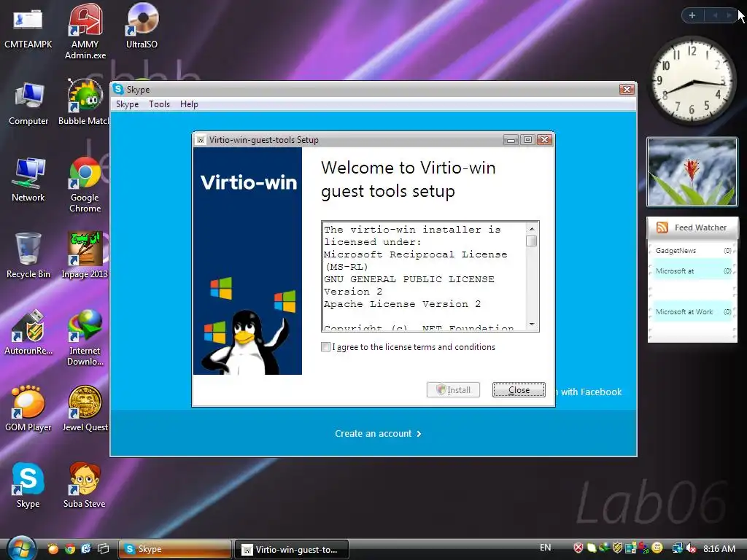747x560 pixels.
Task: Select the Network desktop icon
Action: click(28, 180)
